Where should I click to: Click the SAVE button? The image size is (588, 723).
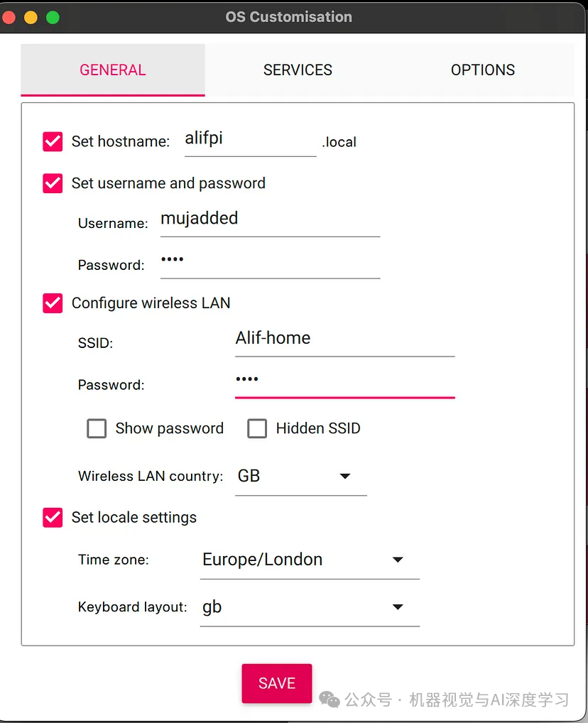tap(276, 683)
